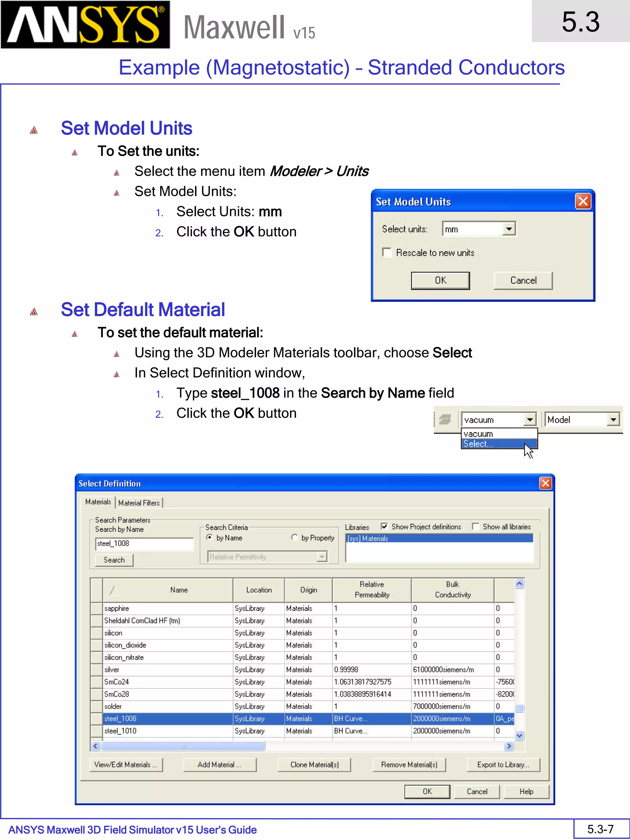The width and height of the screenshot is (630, 840).
Task: Click Cancel in Set Model Units
Action: [x=523, y=280]
